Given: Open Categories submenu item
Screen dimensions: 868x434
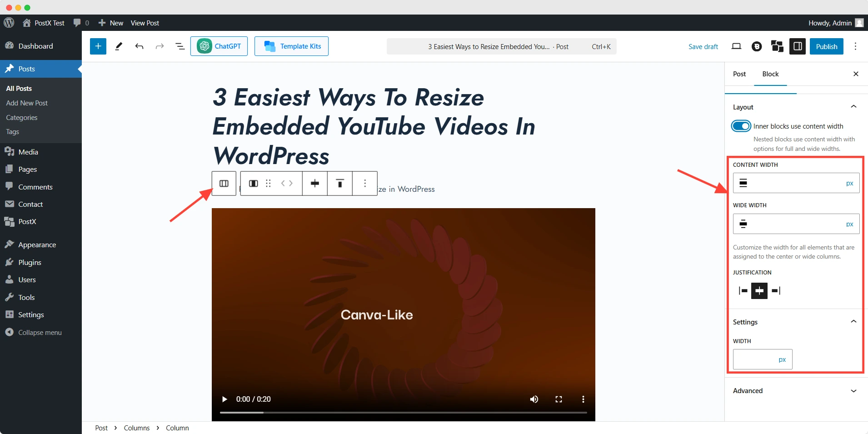Looking at the screenshot, I should [x=22, y=117].
